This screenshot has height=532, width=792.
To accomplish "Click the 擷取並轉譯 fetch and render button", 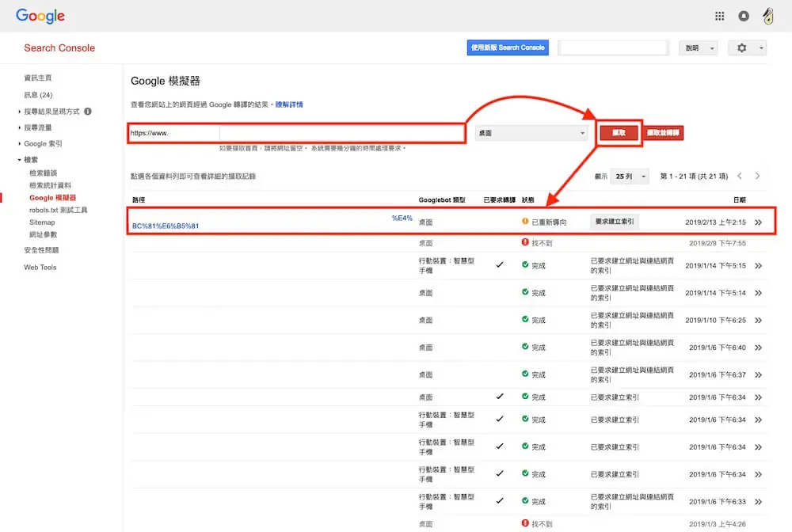I will point(663,133).
